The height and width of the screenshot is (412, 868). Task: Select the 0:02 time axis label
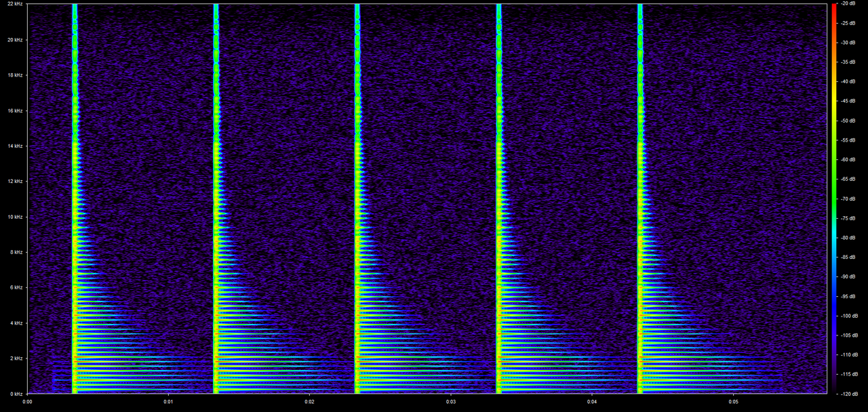(309, 402)
